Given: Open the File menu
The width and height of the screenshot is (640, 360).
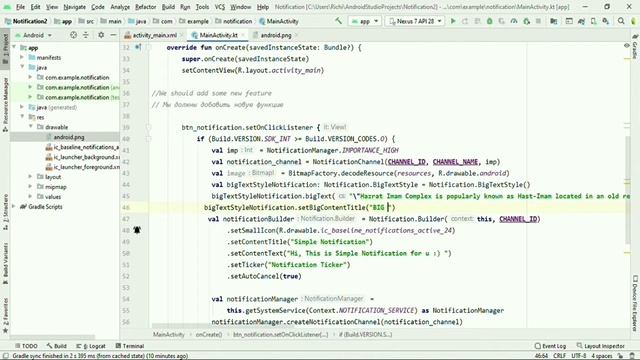Looking at the screenshot, I should [20, 7].
